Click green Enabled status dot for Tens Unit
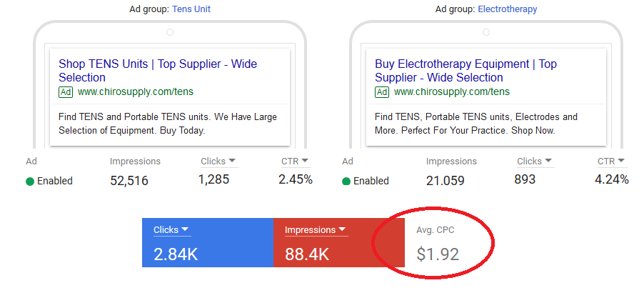The image size is (644, 298). point(30,182)
